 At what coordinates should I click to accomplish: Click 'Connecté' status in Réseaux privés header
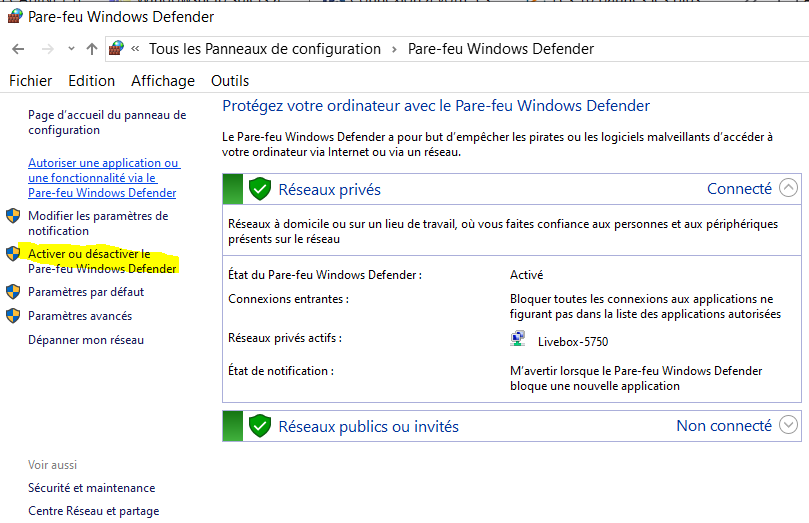[739, 189]
